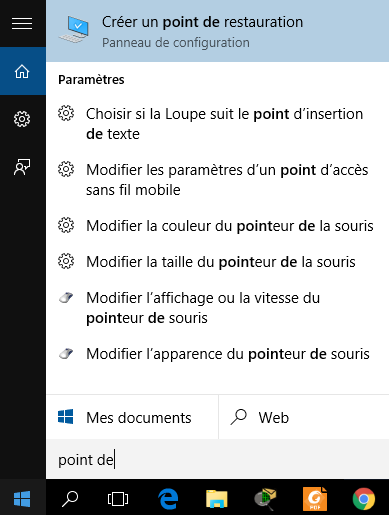Open Google Chrome from the taskbar
Screen dimensions: 389x515
(x=364, y=499)
